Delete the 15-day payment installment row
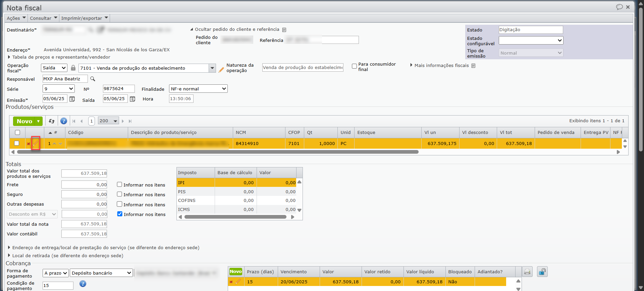Image resolution: width=644 pixels, height=291 pixels. coord(231,282)
